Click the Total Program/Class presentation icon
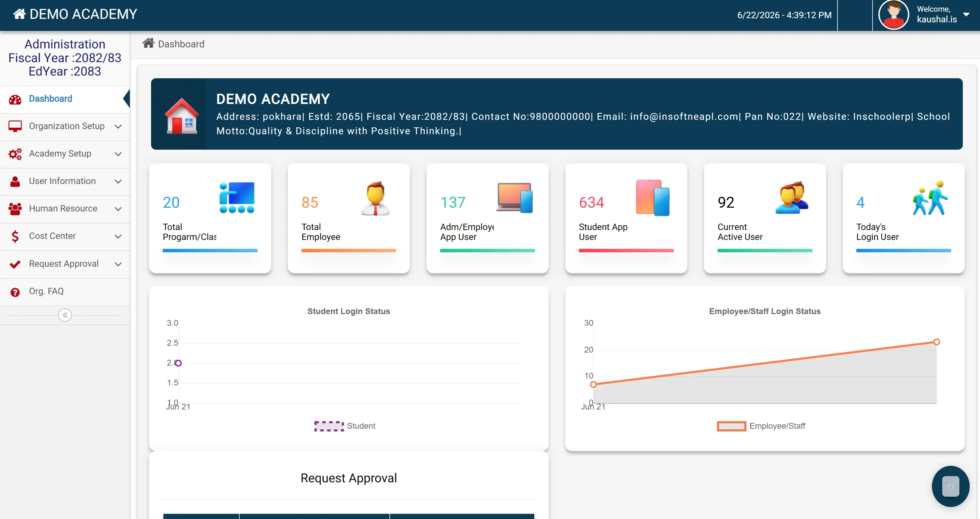 pyautogui.click(x=237, y=197)
